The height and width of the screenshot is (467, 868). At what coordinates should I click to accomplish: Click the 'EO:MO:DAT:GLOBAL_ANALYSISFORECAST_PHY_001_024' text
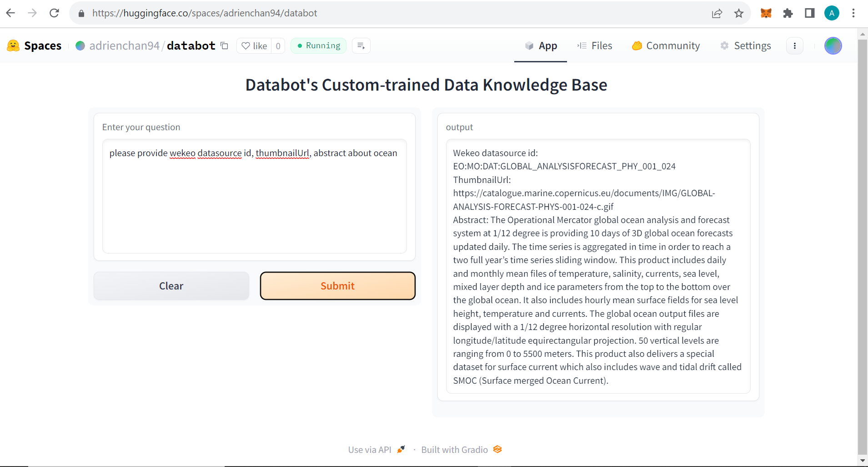coord(564,167)
